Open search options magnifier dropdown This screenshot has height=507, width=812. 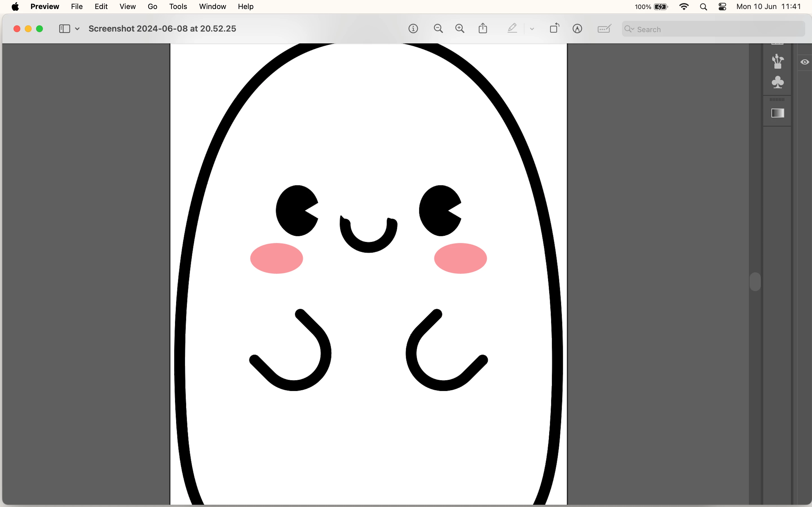[629, 29]
